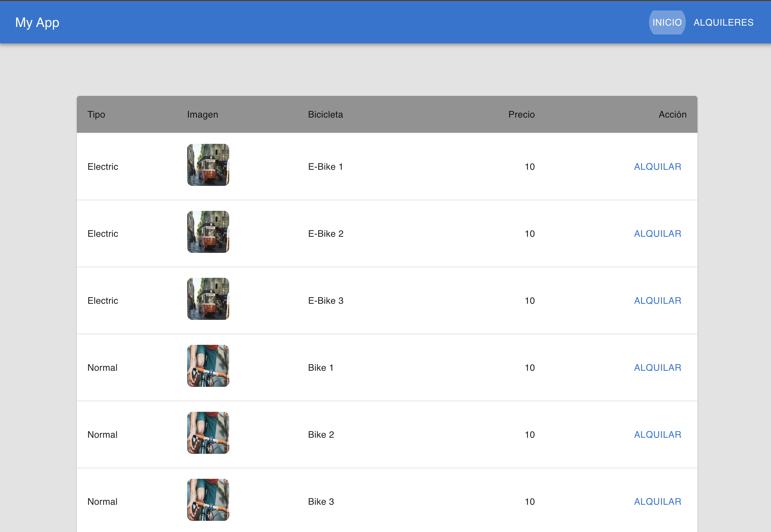Click the E-Bike 1 thumbnail image
The width and height of the screenshot is (771, 532).
point(208,165)
